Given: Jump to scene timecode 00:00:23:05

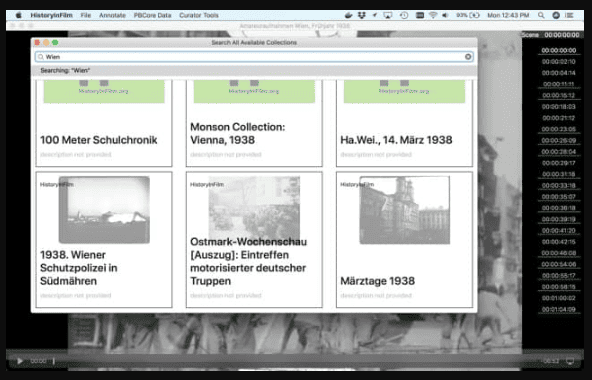Looking at the screenshot, I should click(x=559, y=129).
